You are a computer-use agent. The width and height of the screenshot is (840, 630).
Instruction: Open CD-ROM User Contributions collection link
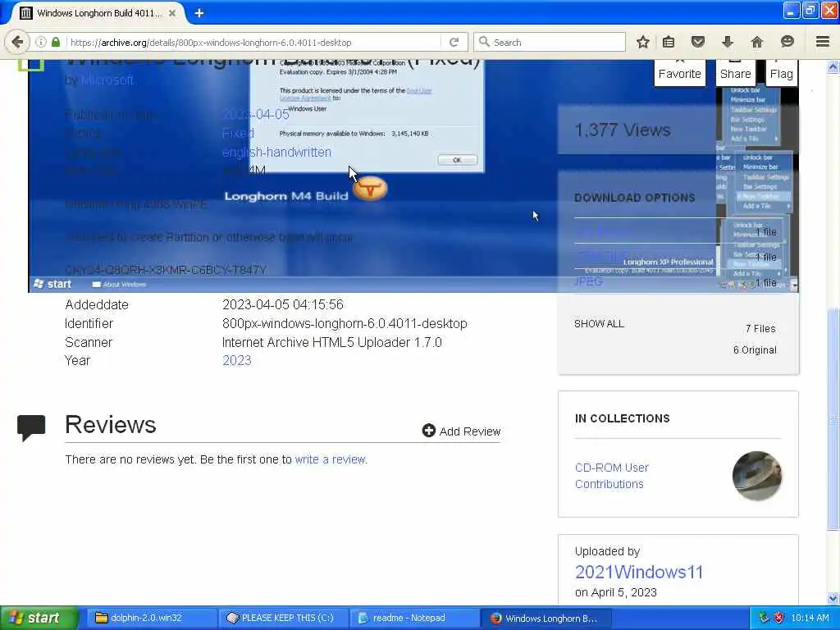pyautogui.click(x=611, y=476)
